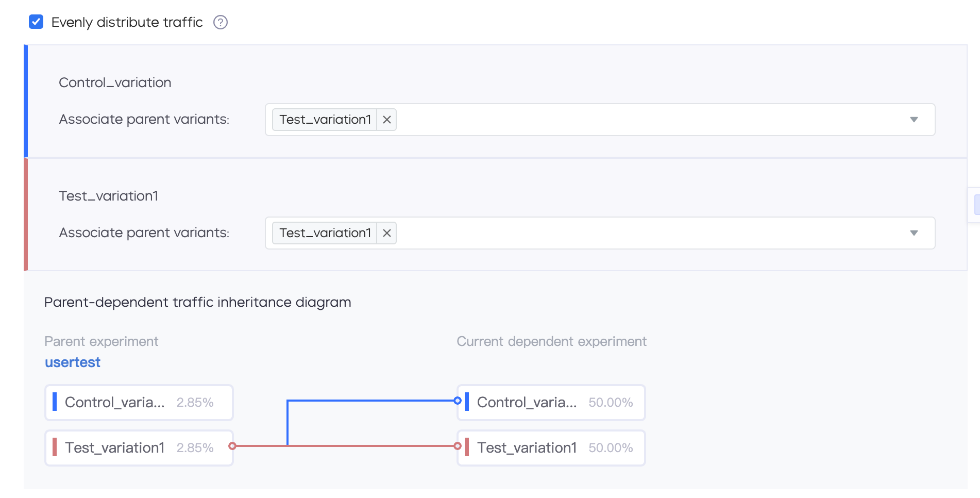Remove Test_variation1 tag from Test_variation1 parents
This screenshot has height=498, width=980.
[x=387, y=233]
